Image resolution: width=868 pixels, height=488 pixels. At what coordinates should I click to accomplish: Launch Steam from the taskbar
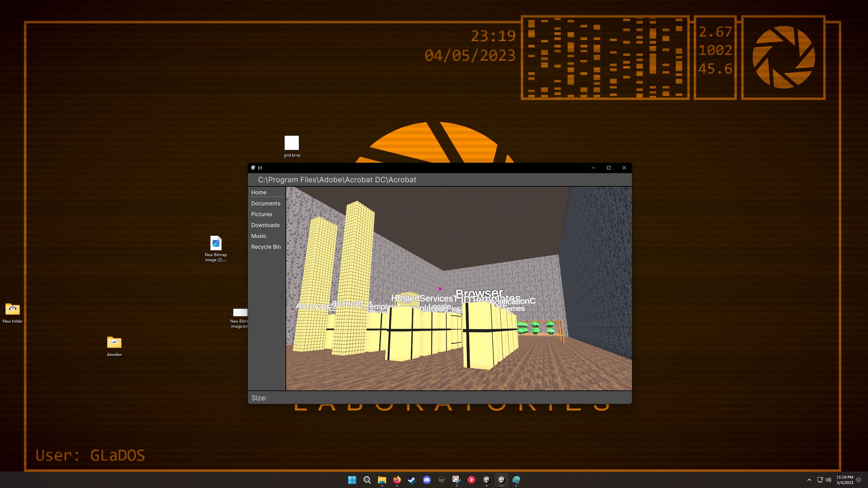click(x=412, y=480)
